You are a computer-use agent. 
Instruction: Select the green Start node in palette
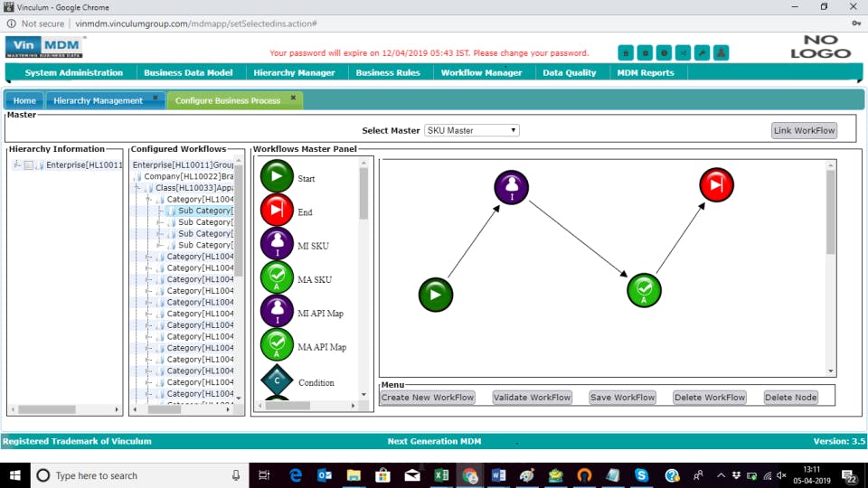coord(277,176)
